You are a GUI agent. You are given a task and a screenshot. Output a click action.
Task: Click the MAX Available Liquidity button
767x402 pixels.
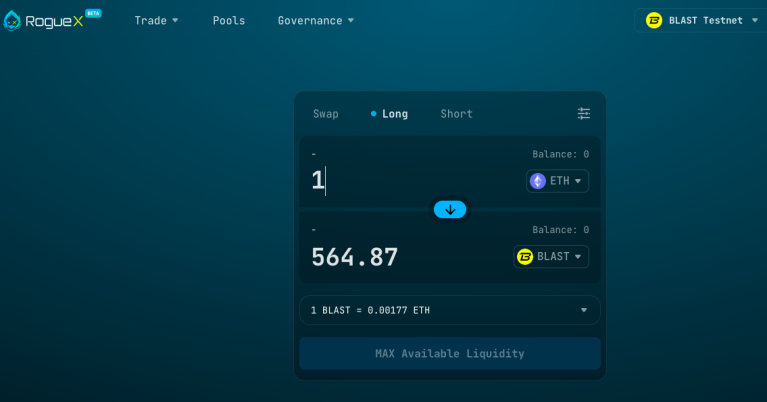tap(450, 353)
